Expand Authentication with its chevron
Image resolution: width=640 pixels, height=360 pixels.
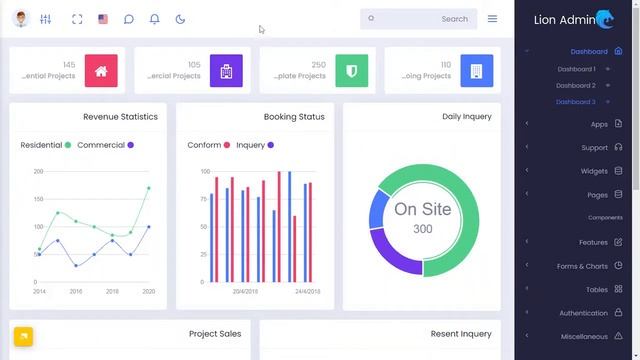tap(527, 312)
